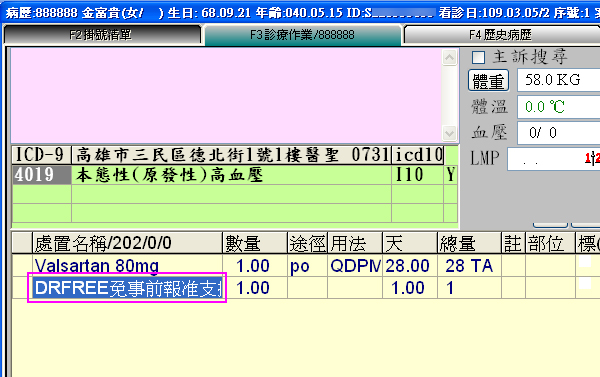This screenshot has height=377, width=600.
Task: Click the blood pressure field 0/ 0
Action: point(559,133)
